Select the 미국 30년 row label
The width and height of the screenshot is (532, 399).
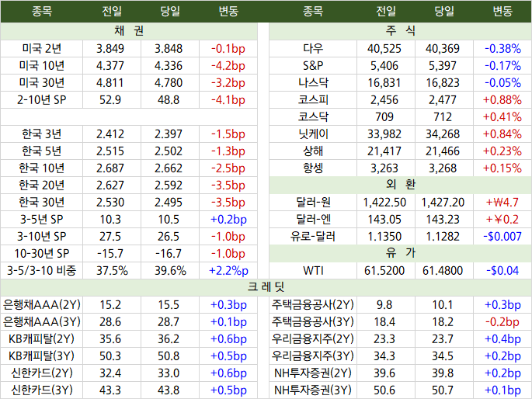[x=42, y=83]
